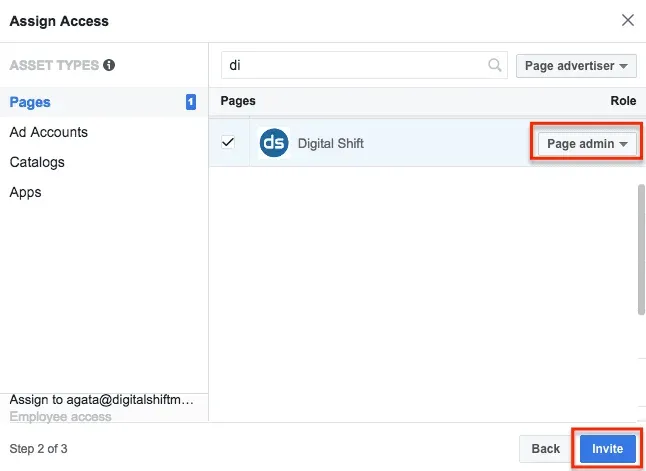This screenshot has height=471, width=646.
Task: Click the 'Assign Access' dialog title
Action: coord(59,21)
